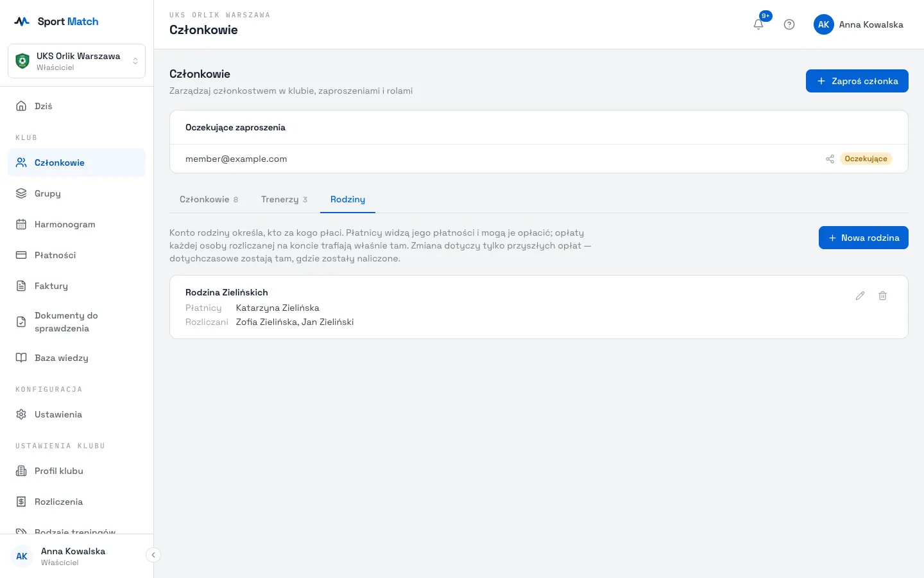Click the AK avatar in the top bar
924x578 pixels.
pos(824,24)
